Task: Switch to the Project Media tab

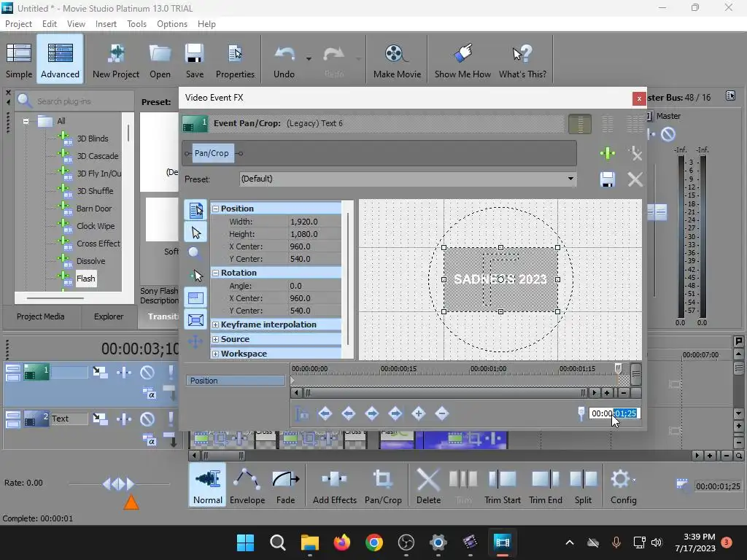Action: (x=41, y=316)
